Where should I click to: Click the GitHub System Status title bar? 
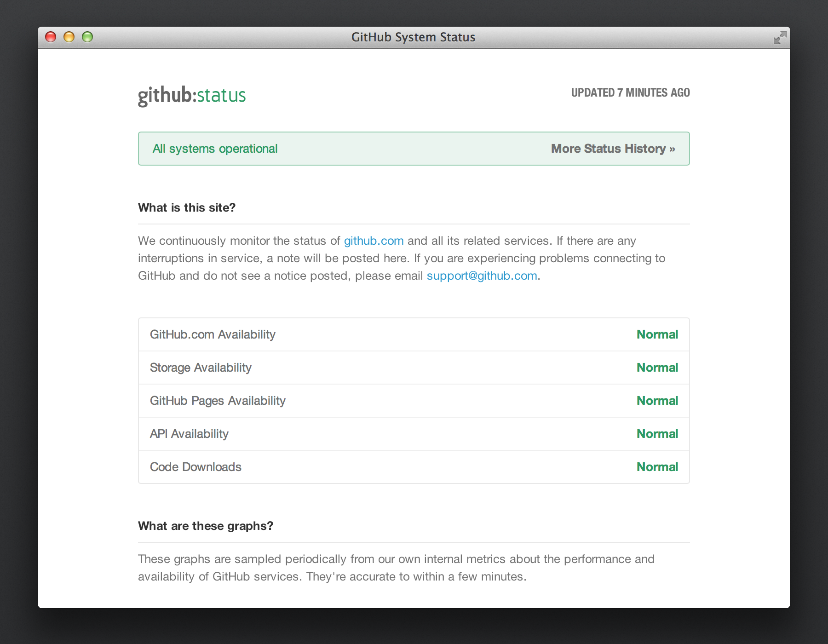point(414,37)
